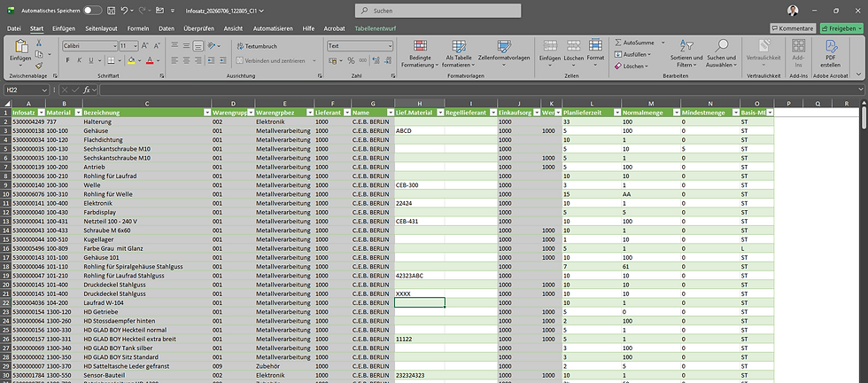This screenshot has height=383, width=868.
Task: Switch to the Ansicht ribbon tab
Action: 233,28
